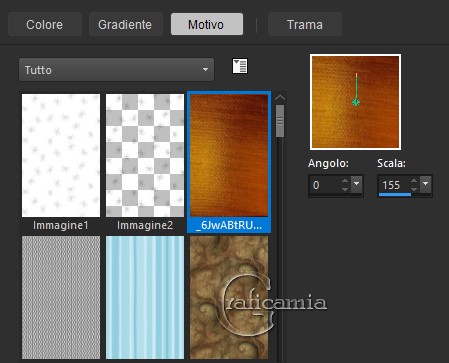Decrease the Angolo value with down arrow
Viewport: 449px width, 363px height.
(x=345, y=189)
